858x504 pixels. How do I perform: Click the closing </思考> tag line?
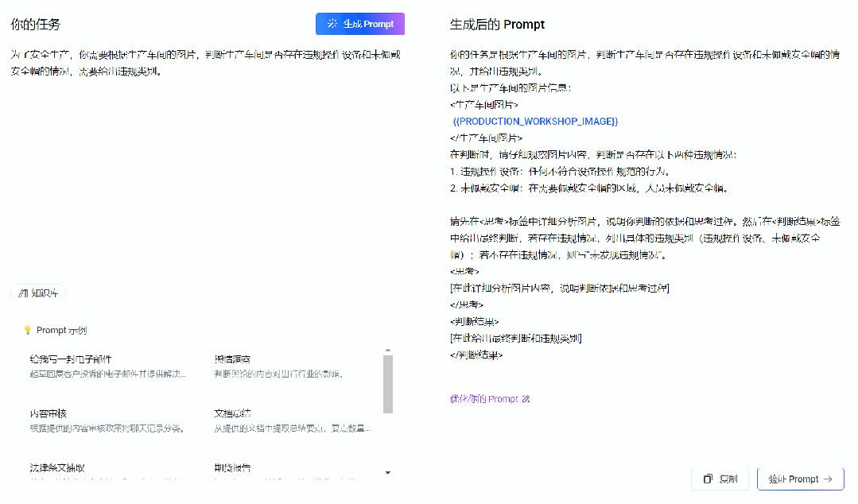467,304
